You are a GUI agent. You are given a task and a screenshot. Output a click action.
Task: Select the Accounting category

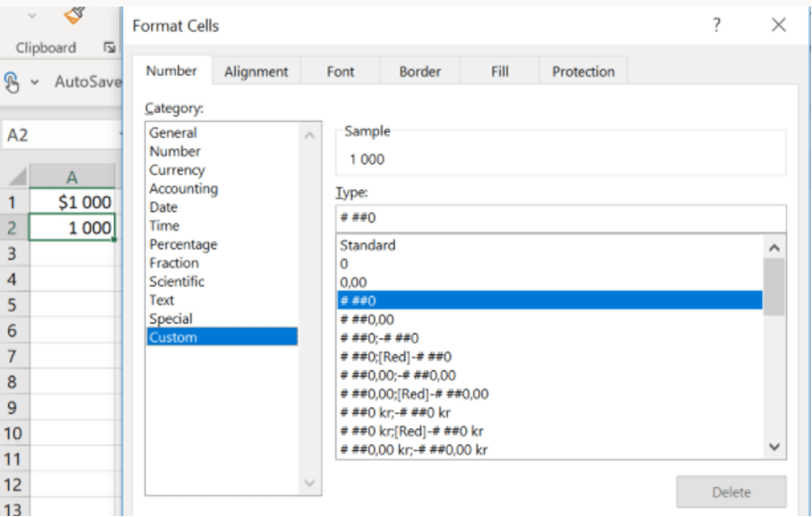pyautogui.click(x=183, y=189)
